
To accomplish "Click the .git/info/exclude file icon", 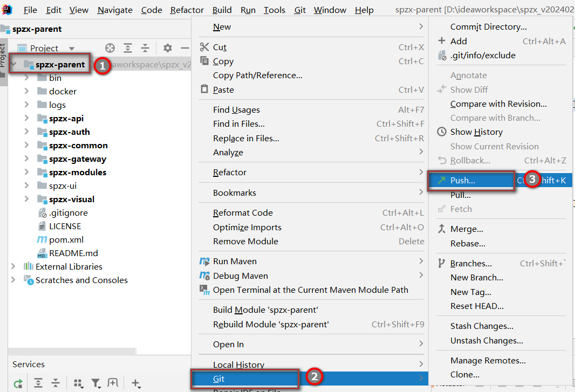I will coord(442,56).
